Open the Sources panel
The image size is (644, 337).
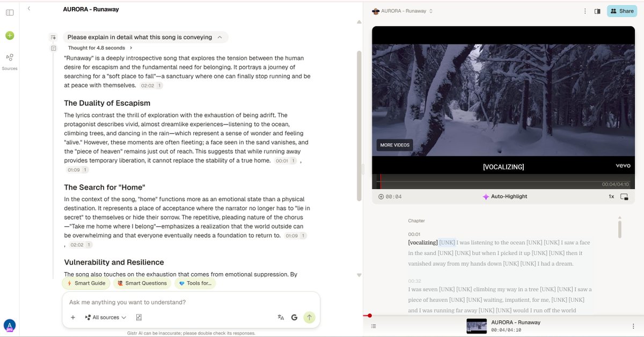click(x=10, y=62)
